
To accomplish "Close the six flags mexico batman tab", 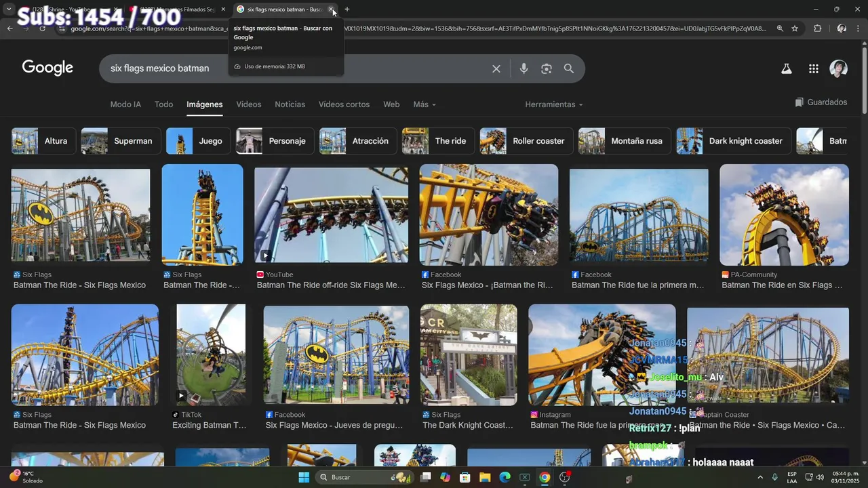I will [x=330, y=9].
